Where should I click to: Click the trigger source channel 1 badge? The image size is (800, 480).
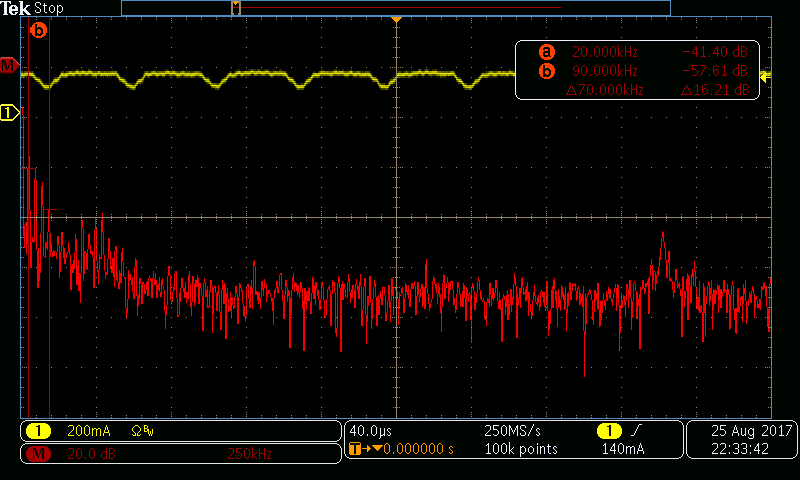pyautogui.click(x=607, y=430)
